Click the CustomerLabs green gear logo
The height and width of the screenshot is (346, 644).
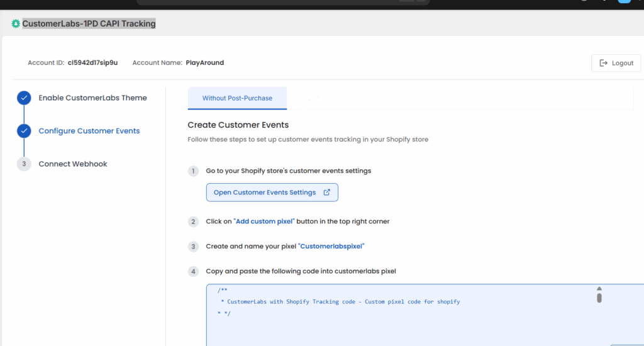[16, 24]
